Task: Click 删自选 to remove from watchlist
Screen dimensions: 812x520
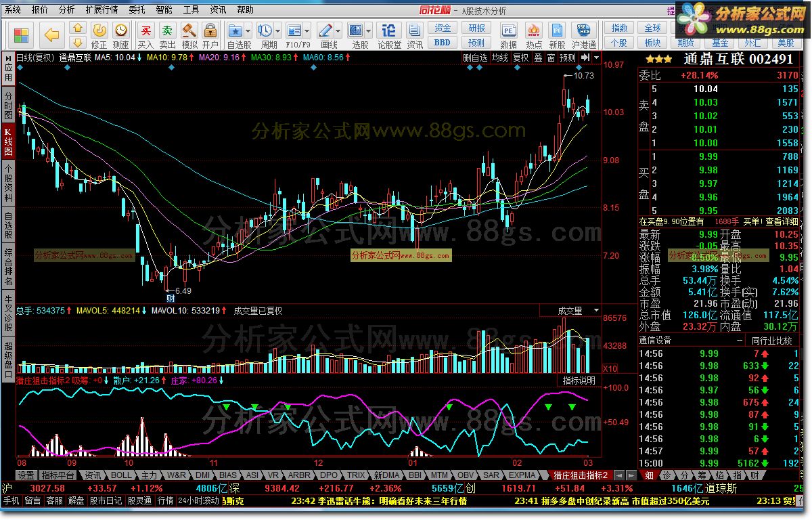Action: click(475, 58)
